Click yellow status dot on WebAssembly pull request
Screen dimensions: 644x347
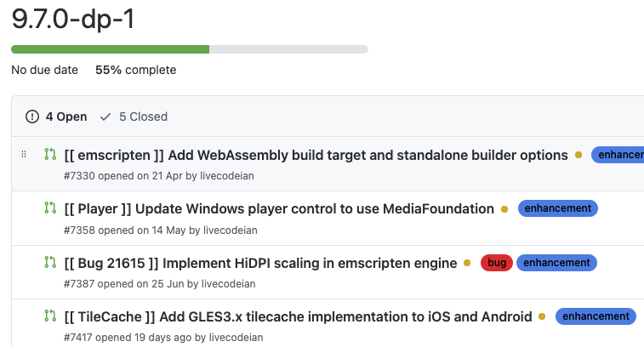click(x=578, y=155)
